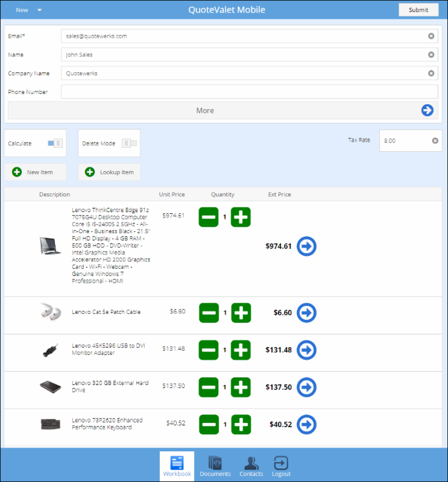
Task: Decrease quantity of Lenovo ThinkCentre Edge desktop
Action: [209, 217]
